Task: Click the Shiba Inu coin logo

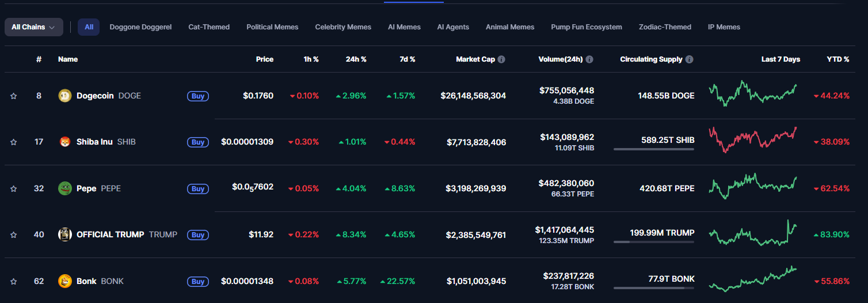Action: (65, 142)
